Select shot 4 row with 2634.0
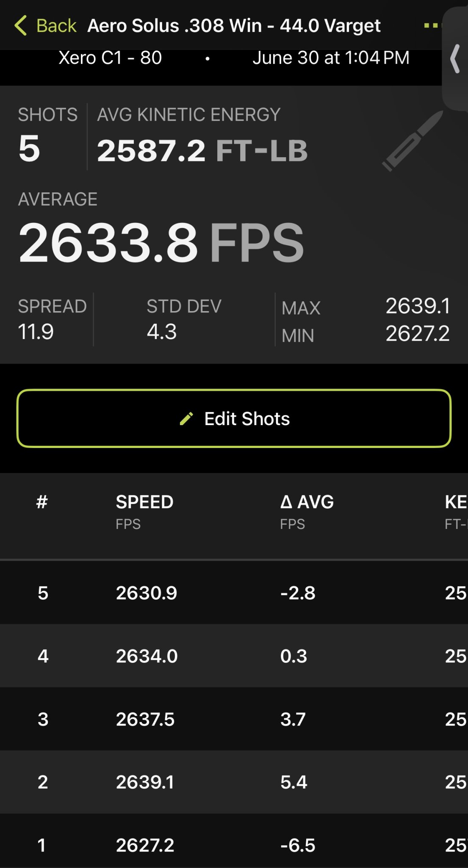Image resolution: width=468 pixels, height=868 pixels. click(234, 656)
